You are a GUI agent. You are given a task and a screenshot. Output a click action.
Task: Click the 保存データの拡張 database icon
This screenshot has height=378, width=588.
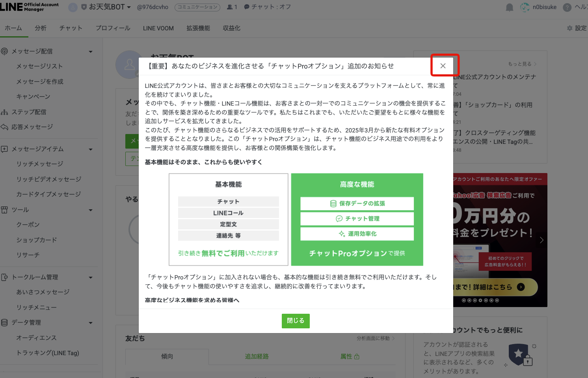pyautogui.click(x=333, y=204)
